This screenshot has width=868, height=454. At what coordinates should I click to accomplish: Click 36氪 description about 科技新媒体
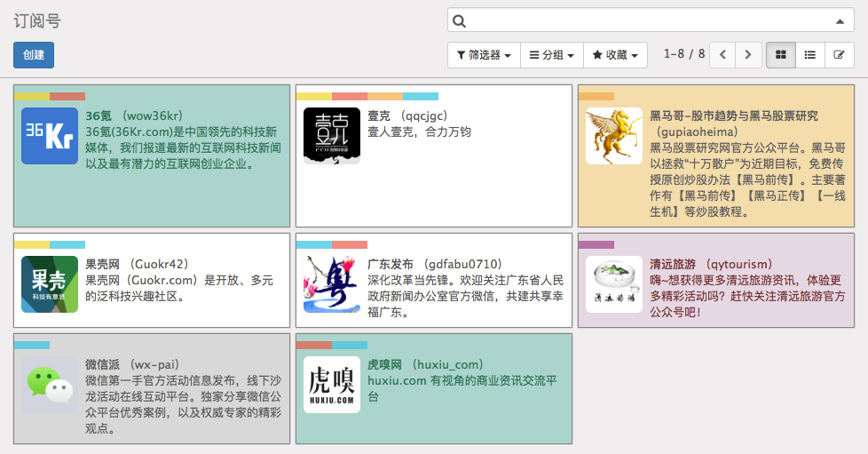(183, 148)
